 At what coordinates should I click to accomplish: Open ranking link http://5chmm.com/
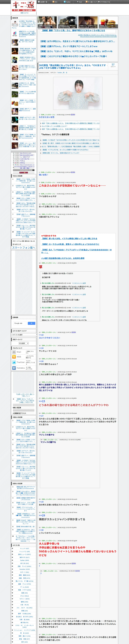point(26,153)
